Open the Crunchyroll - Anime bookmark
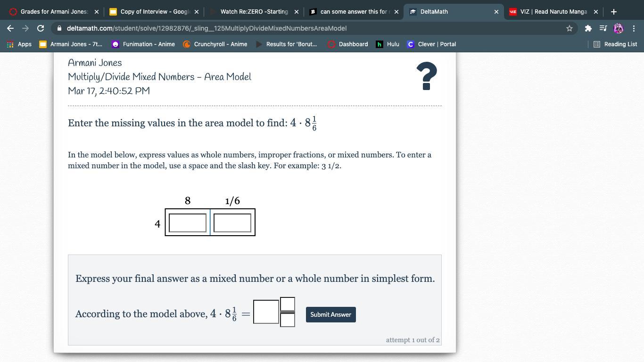 coord(215,44)
